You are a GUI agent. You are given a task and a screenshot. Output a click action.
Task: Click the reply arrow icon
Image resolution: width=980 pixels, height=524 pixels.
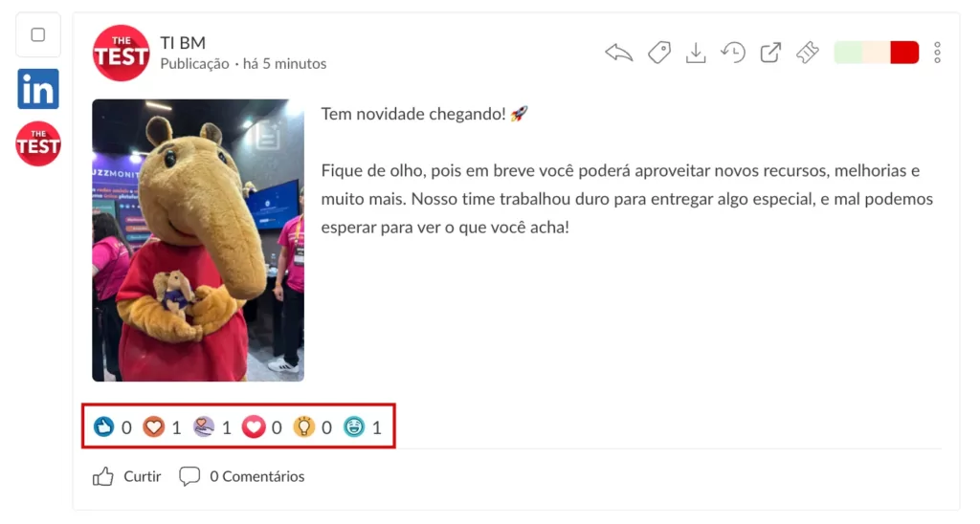(x=619, y=53)
